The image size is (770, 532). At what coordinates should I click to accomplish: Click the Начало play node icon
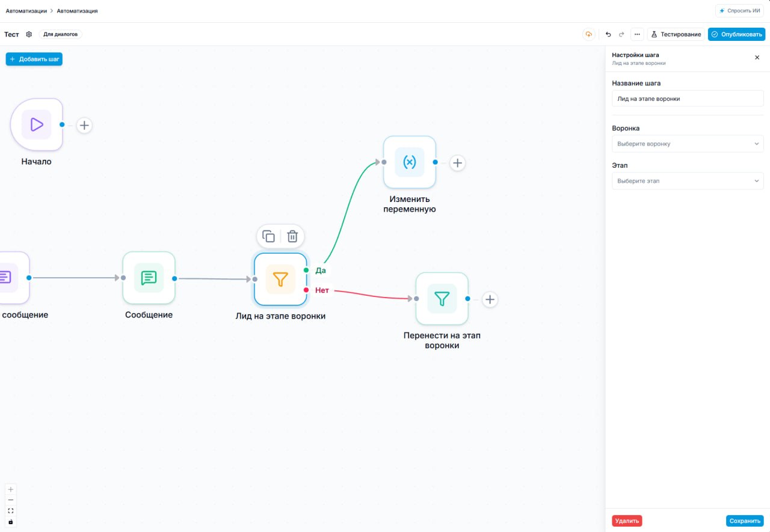(37, 124)
